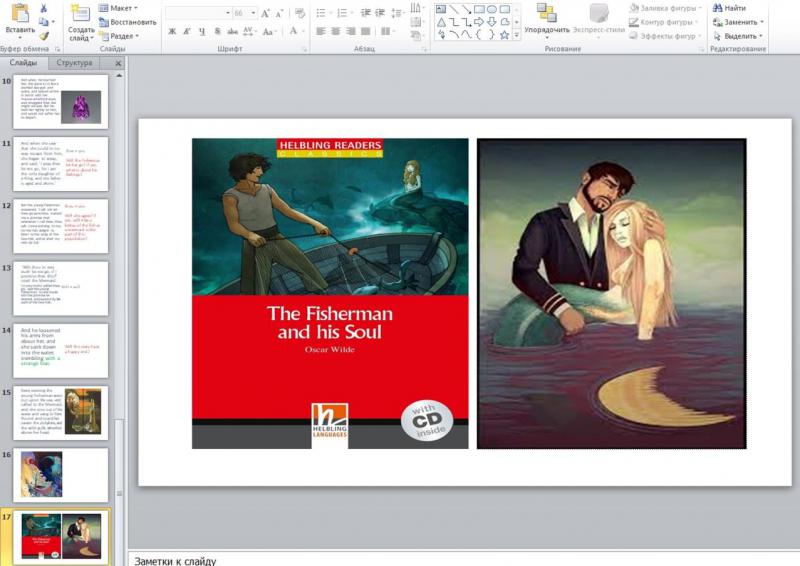Click Decrease font size icon
The height and width of the screenshot is (566, 800).
(279, 13)
